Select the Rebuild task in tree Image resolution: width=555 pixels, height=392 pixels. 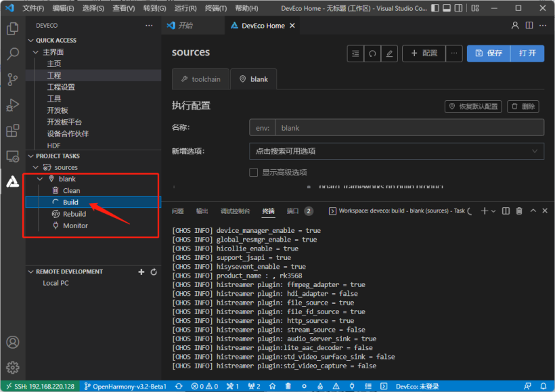(74, 214)
